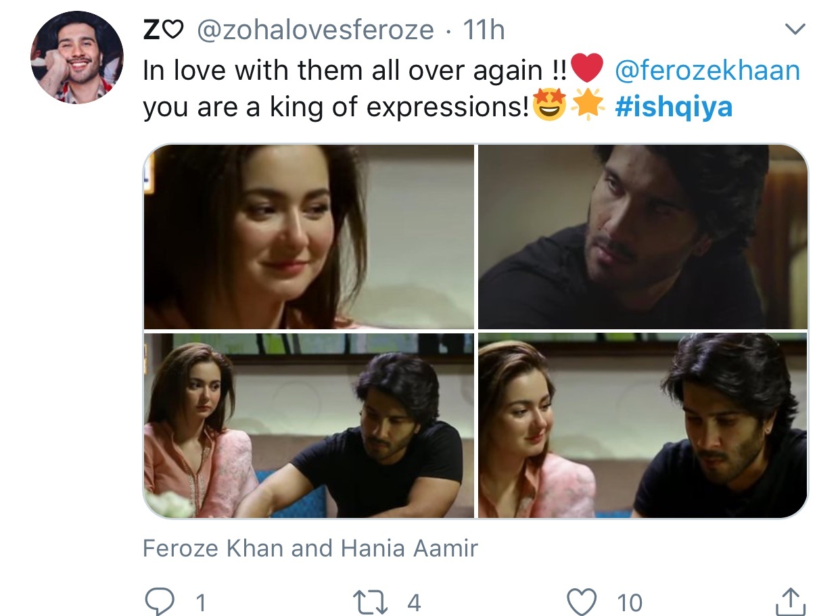Open the reply speech bubble icon
This screenshot has width=840, height=616.
tap(162, 601)
